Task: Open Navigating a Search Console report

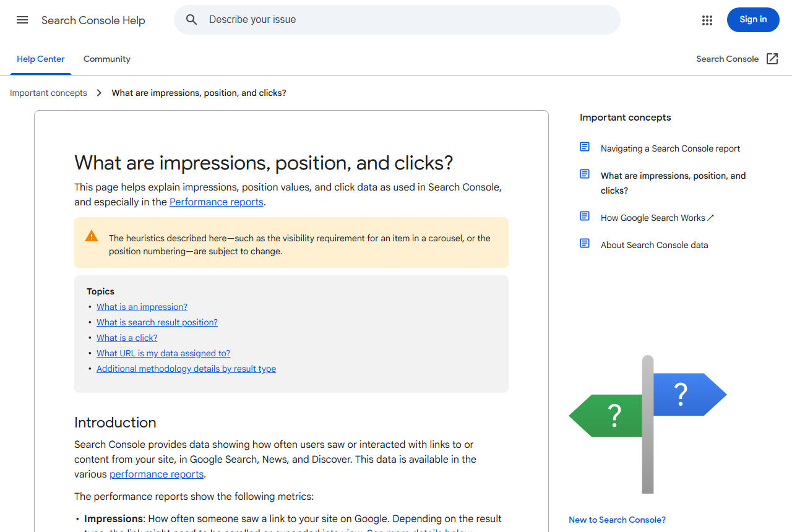Action: coord(670,148)
